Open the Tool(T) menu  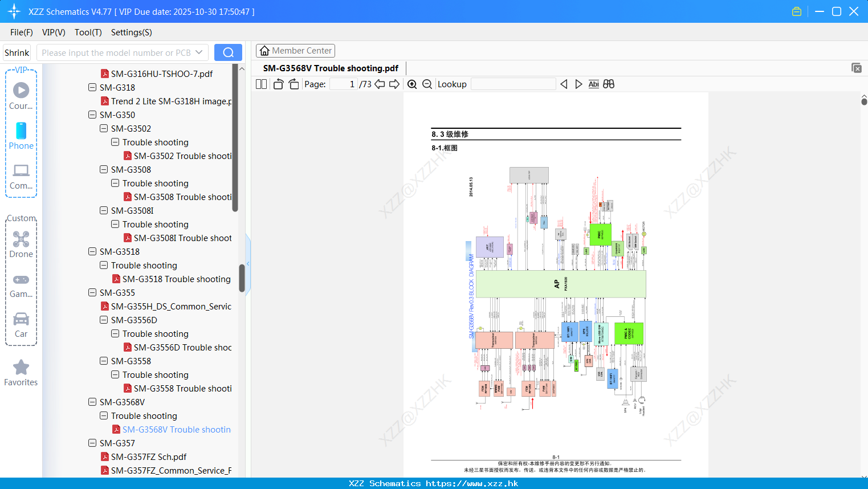click(x=88, y=32)
